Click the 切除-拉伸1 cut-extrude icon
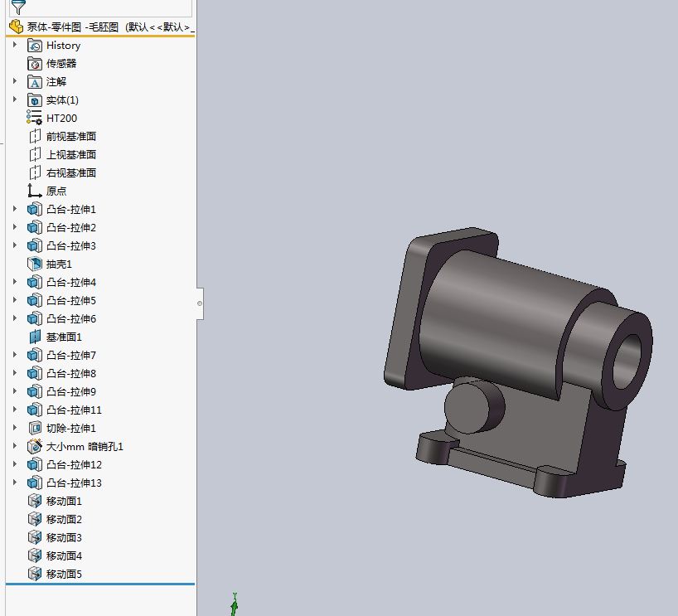 [35, 428]
